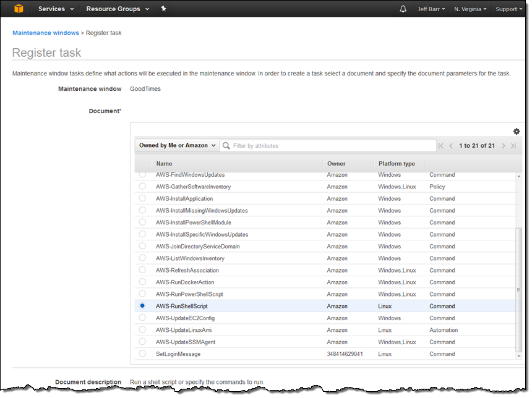Screen dimensions: 532x398
Task: Open the Owned by Me or Amazon dropdown
Action: pos(177,145)
